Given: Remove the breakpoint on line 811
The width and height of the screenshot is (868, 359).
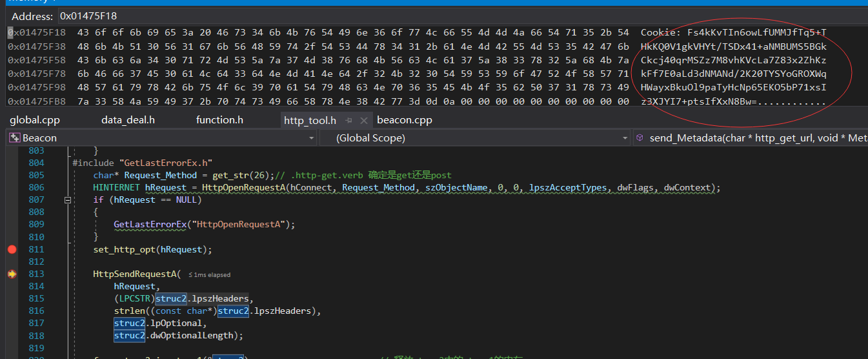Looking at the screenshot, I should [11, 249].
